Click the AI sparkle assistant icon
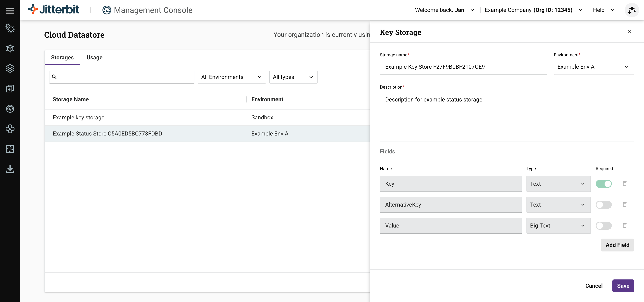 [632, 10]
